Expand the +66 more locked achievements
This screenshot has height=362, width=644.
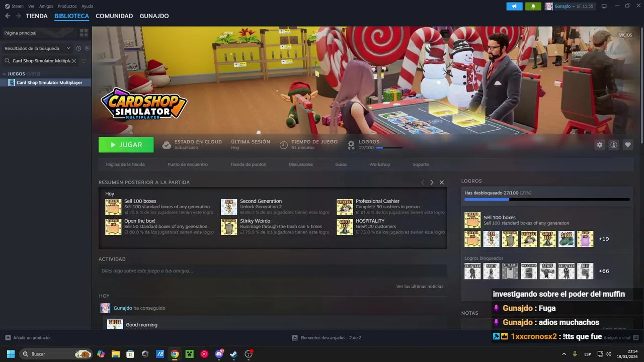(604, 271)
